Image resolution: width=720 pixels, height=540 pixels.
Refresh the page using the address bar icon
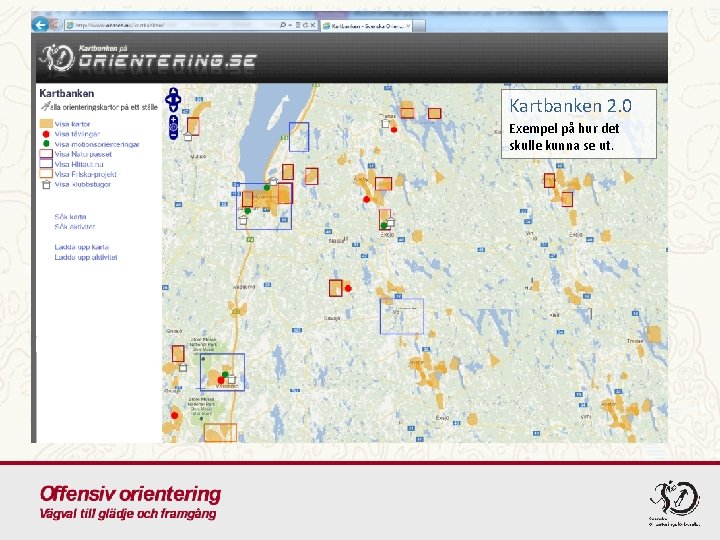(305, 25)
